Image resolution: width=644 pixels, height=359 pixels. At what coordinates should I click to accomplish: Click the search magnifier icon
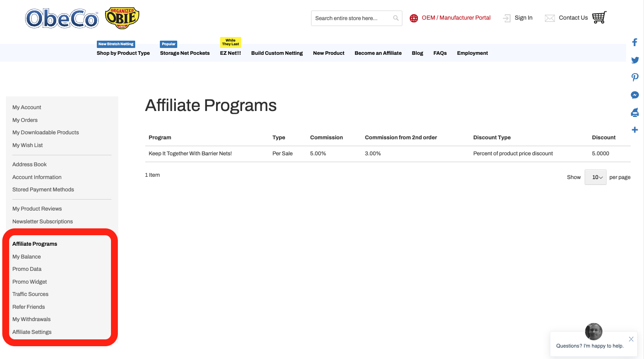(396, 18)
